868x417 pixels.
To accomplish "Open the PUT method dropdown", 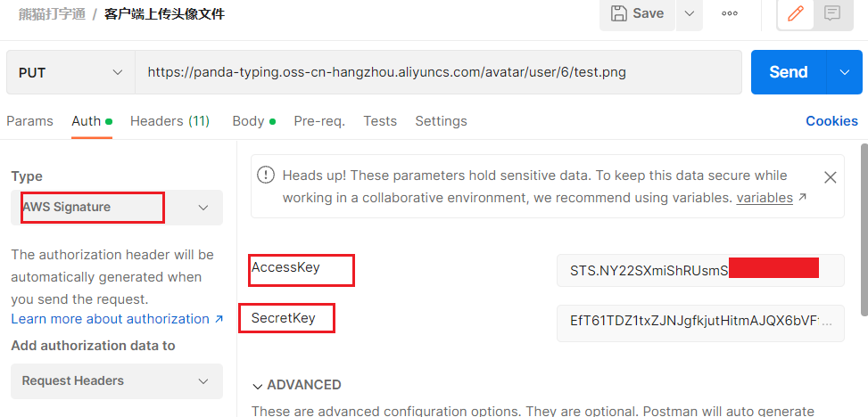I will (x=70, y=72).
